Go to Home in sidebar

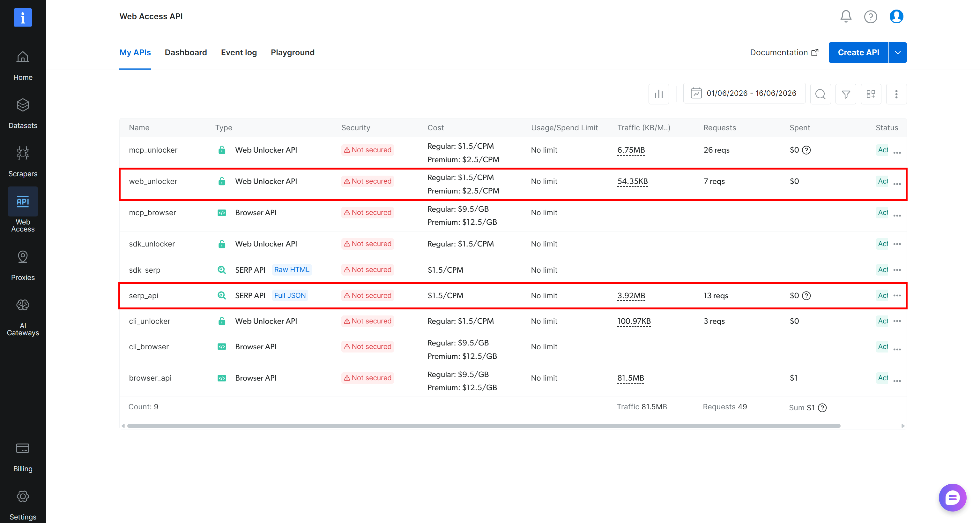23,66
